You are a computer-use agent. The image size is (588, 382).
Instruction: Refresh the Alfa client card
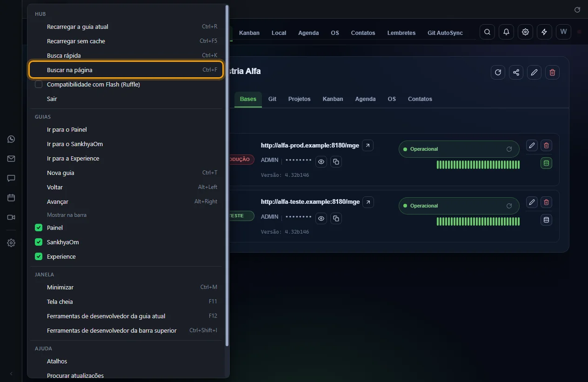498,72
